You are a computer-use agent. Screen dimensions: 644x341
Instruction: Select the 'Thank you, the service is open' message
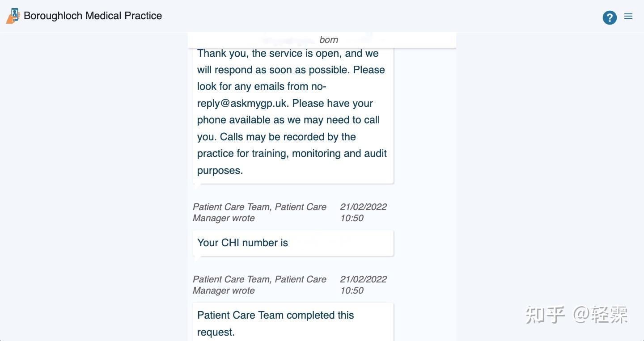(x=293, y=112)
